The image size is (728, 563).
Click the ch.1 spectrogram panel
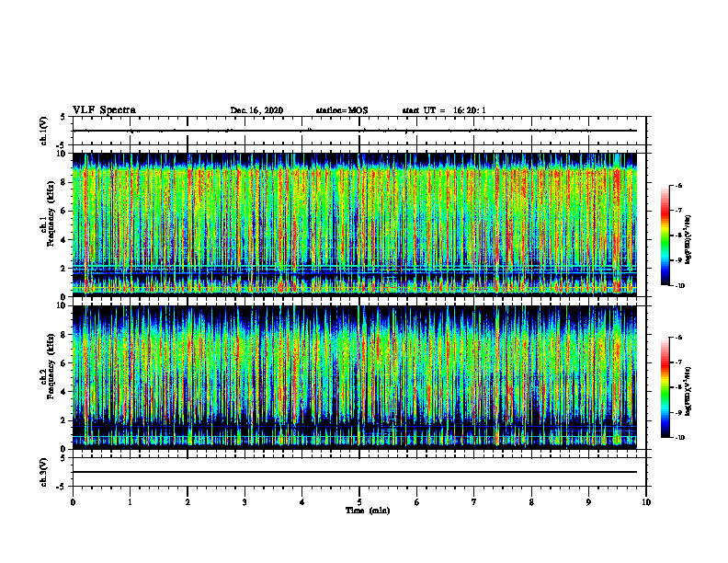355,224
